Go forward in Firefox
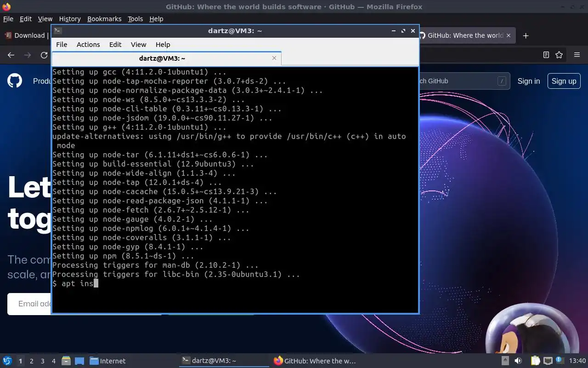This screenshot has height=368, width=588. (x=28, y=55)
